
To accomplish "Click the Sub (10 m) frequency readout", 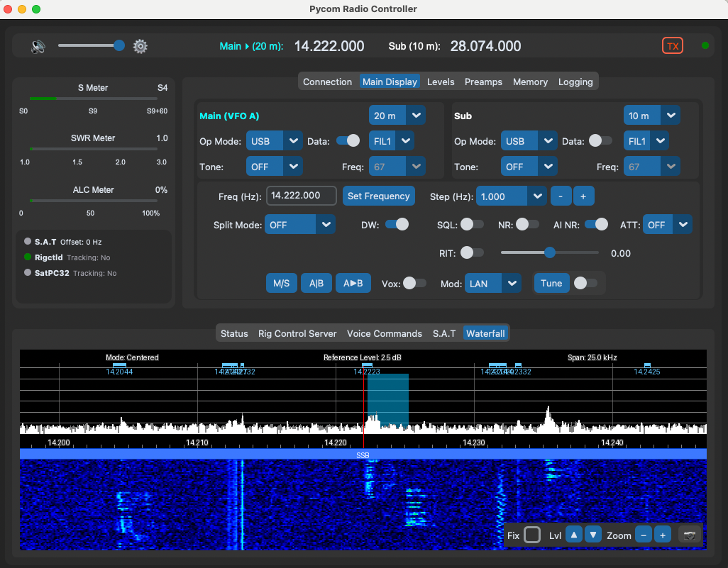I will pos(485,46).
